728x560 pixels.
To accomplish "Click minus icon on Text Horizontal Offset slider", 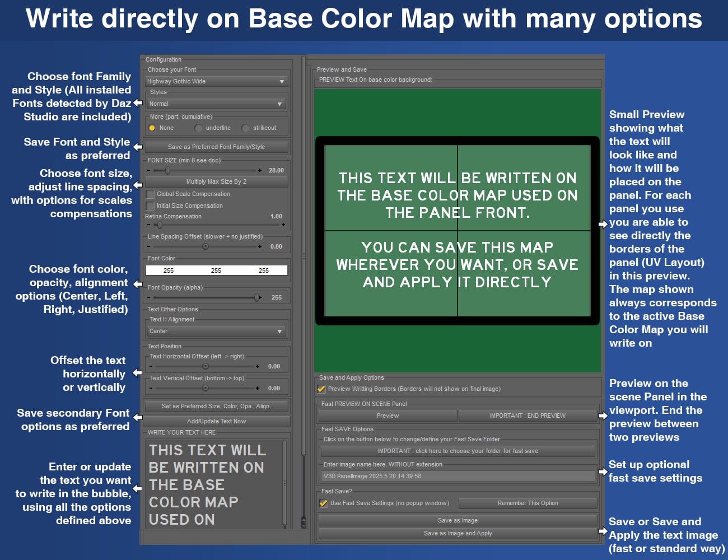I will [151, 366].
